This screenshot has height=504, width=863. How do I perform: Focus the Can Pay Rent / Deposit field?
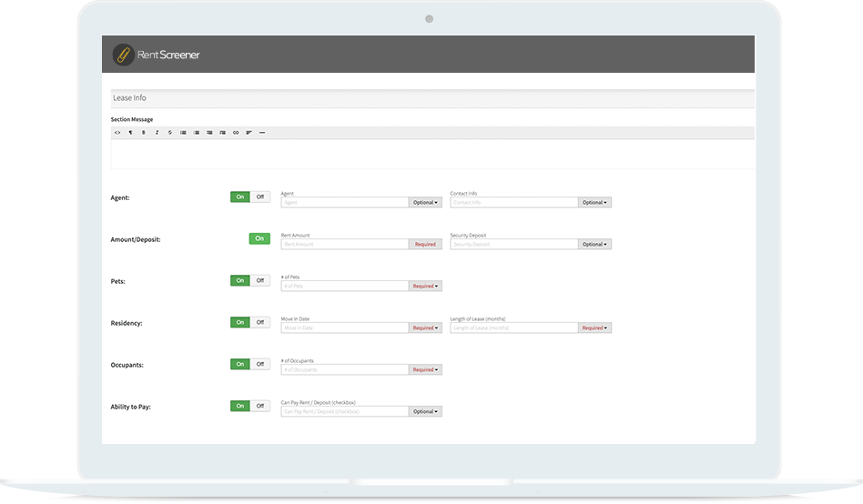(345, 411)
